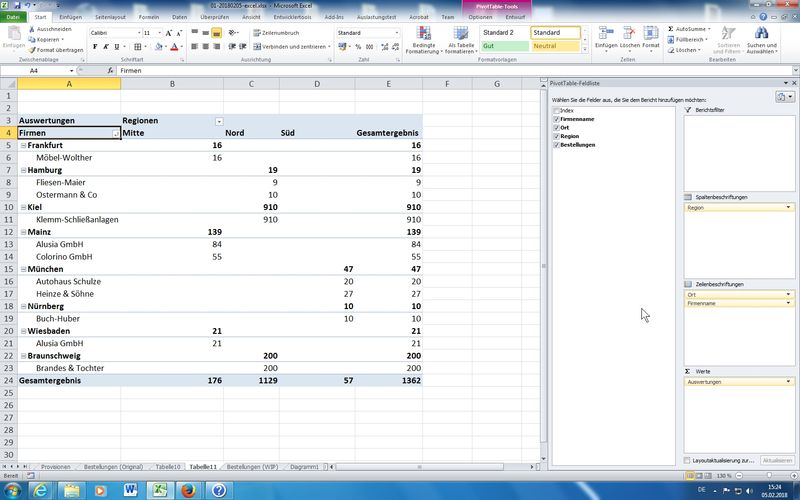
Task: Uncheck the Bestellungen field checkbox
Action: [x=556, y=145]
